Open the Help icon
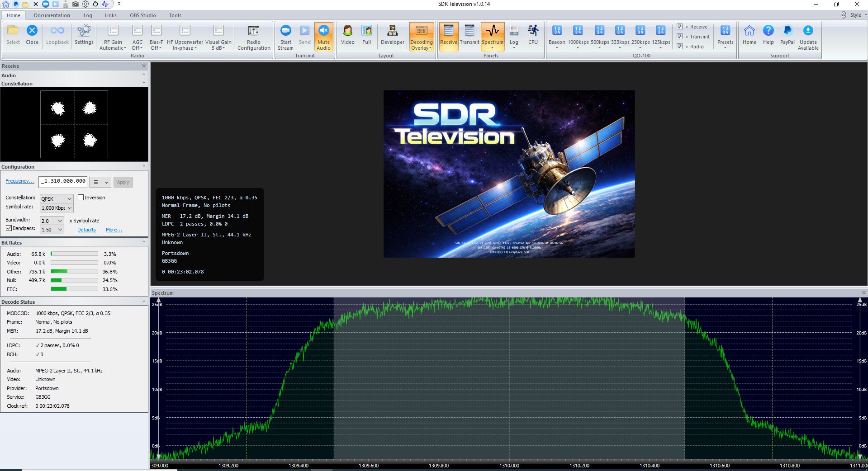The height and width of the screenshot is (471, 868). coord(768,35)
